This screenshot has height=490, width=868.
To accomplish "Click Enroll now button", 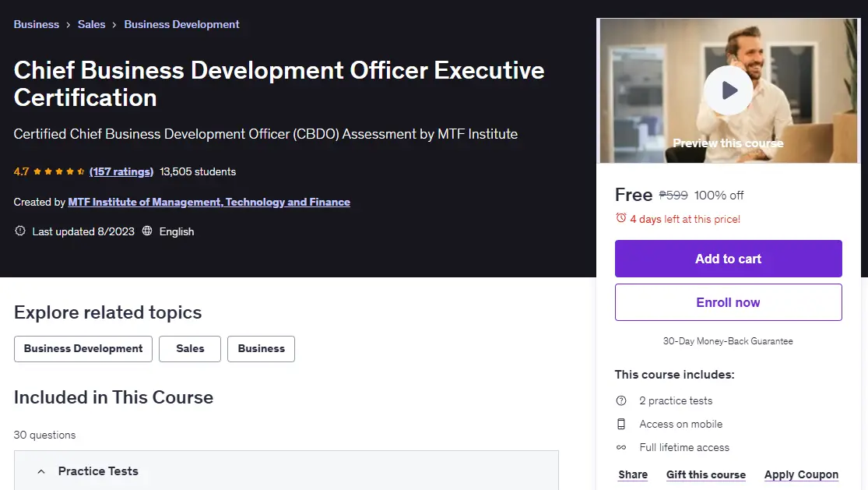I will click(728, 302).
